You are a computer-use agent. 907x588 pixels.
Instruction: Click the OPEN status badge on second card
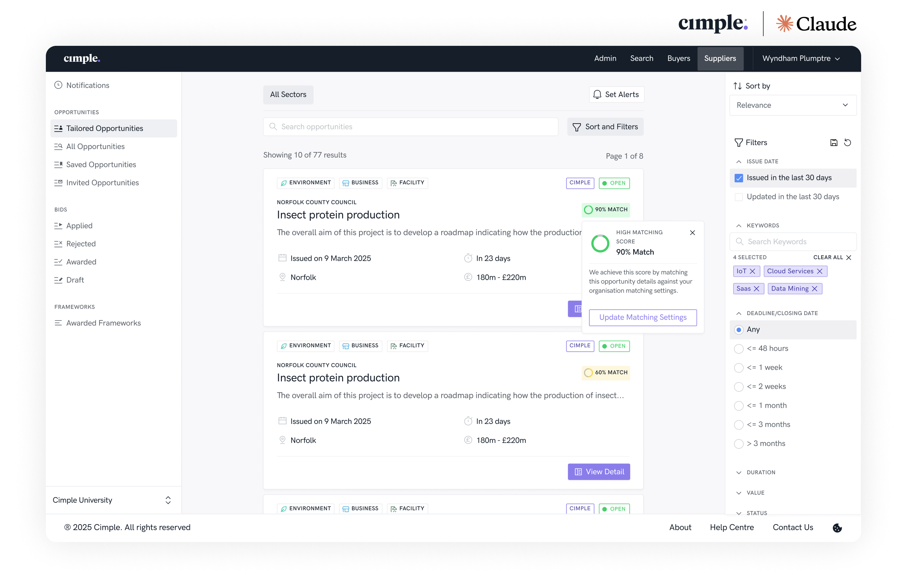point(614,346)
